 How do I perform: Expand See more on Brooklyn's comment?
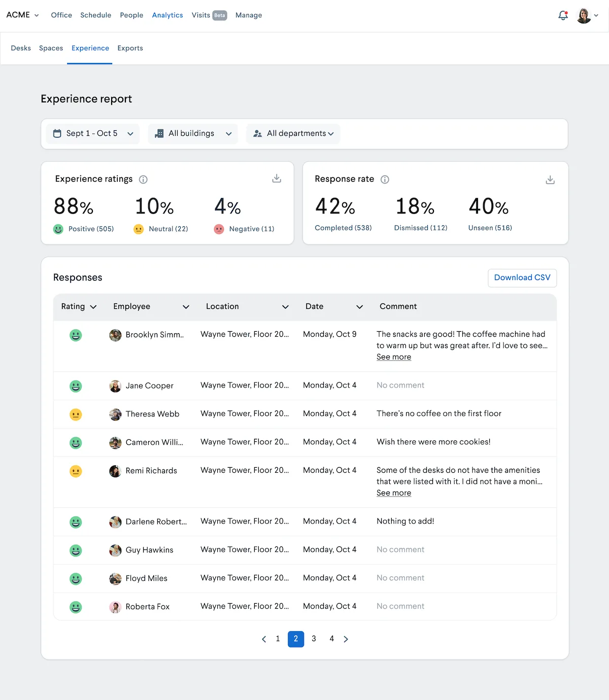[394, 357]
